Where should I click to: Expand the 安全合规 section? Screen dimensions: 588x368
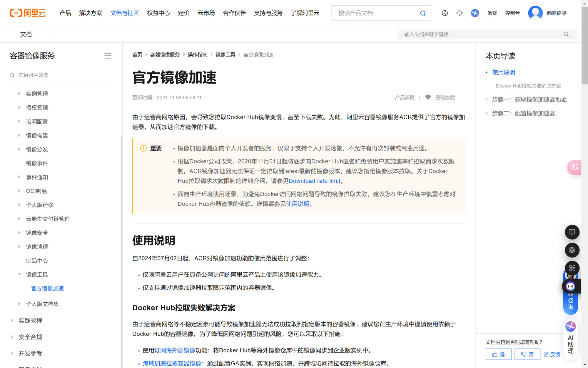coord(12,337)
